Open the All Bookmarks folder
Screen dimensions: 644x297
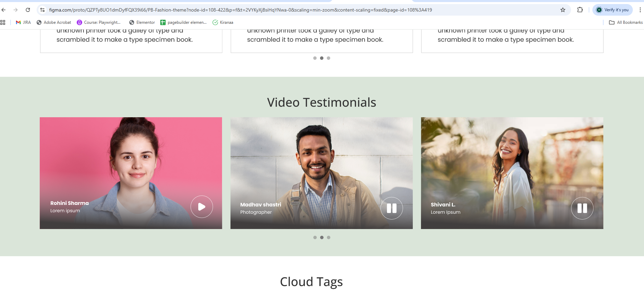[x=626, y=22]
